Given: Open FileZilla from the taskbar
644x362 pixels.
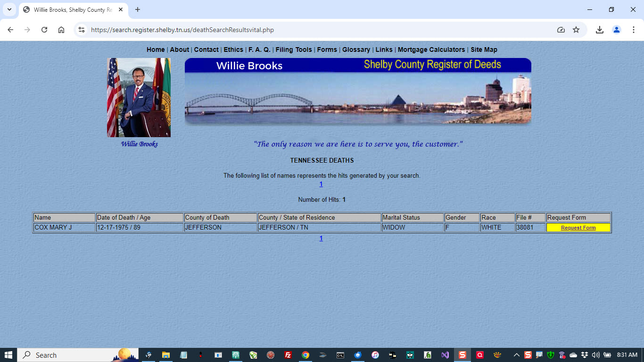Looking at the screenshot, I should 288,355.
